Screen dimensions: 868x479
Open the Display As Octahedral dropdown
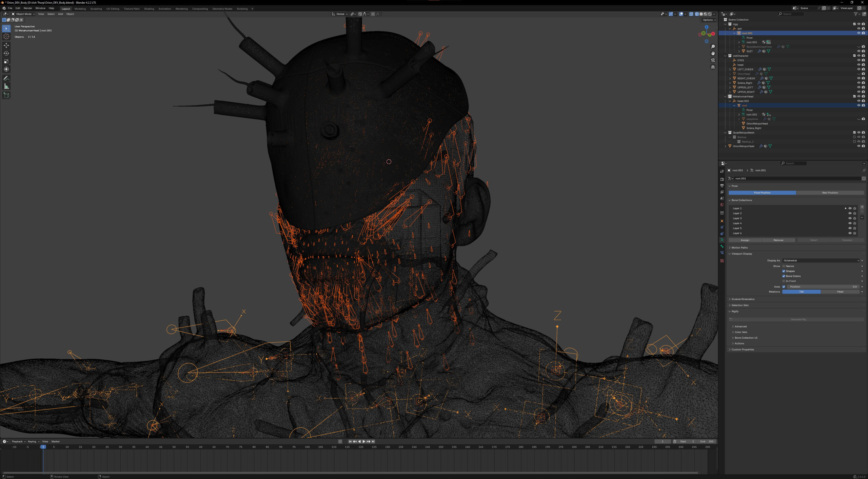[821, 261]
